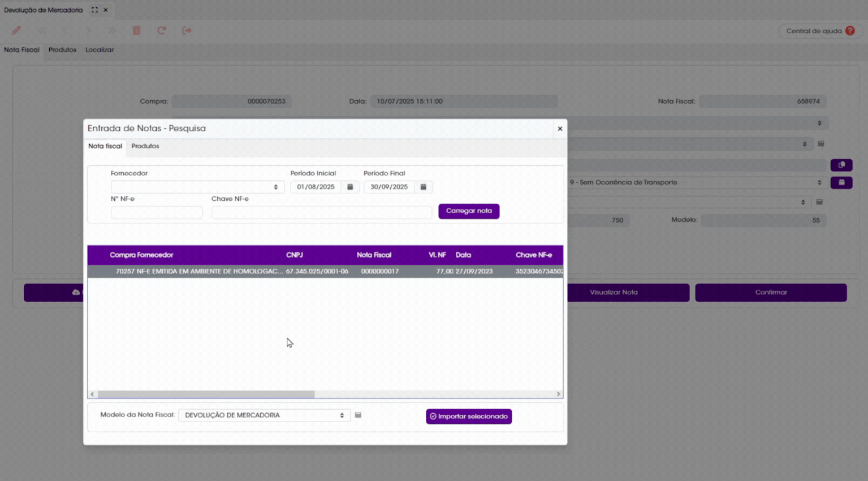Click the refresh icon in toolbar
The width and height of the screenshot is (868, 481).
pos(161,31)
